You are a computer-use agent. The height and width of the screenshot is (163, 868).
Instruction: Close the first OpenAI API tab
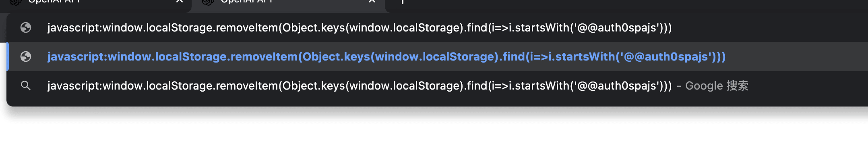[x=180, y=2]
